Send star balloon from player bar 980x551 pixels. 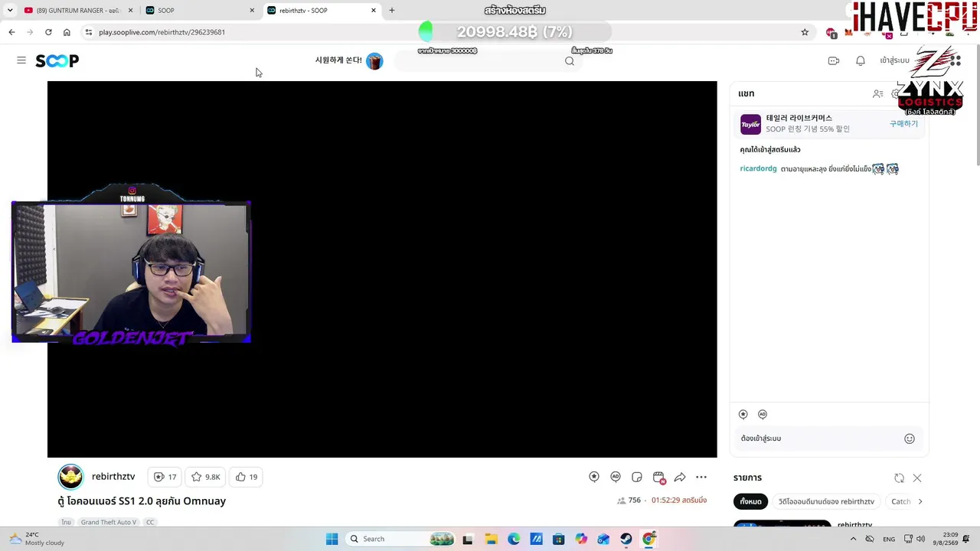coord(594,477)
